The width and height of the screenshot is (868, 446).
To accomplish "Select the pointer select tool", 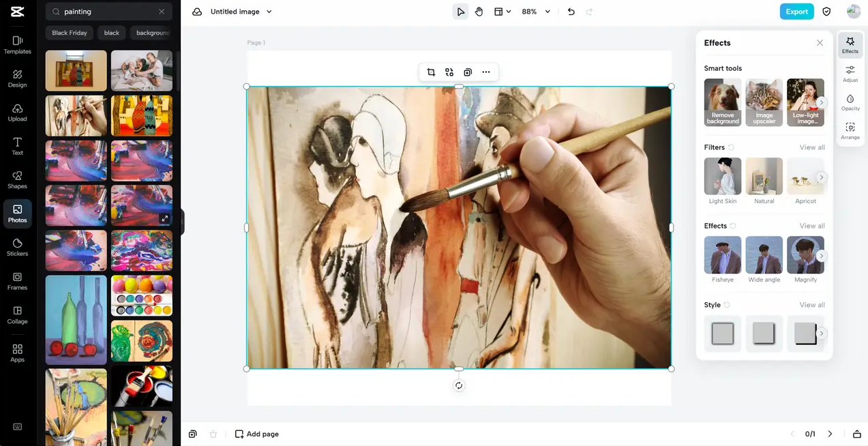I will coord(461,12).
